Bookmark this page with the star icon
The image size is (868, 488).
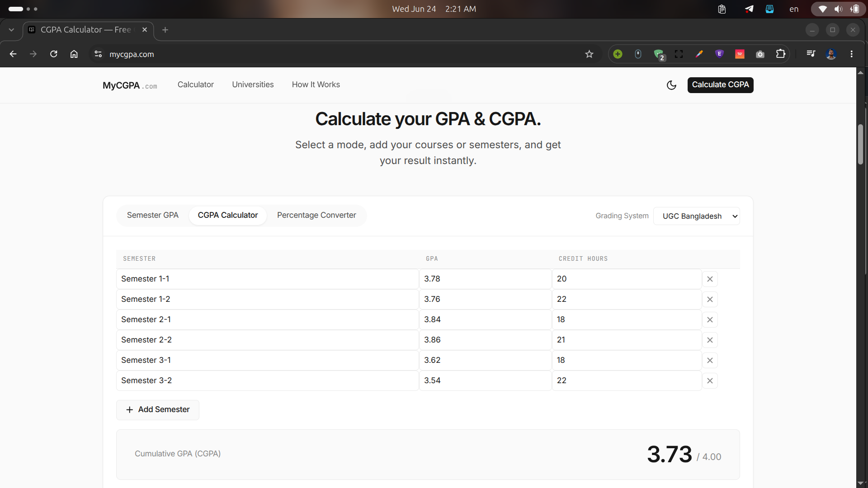(x=589, y=54)
